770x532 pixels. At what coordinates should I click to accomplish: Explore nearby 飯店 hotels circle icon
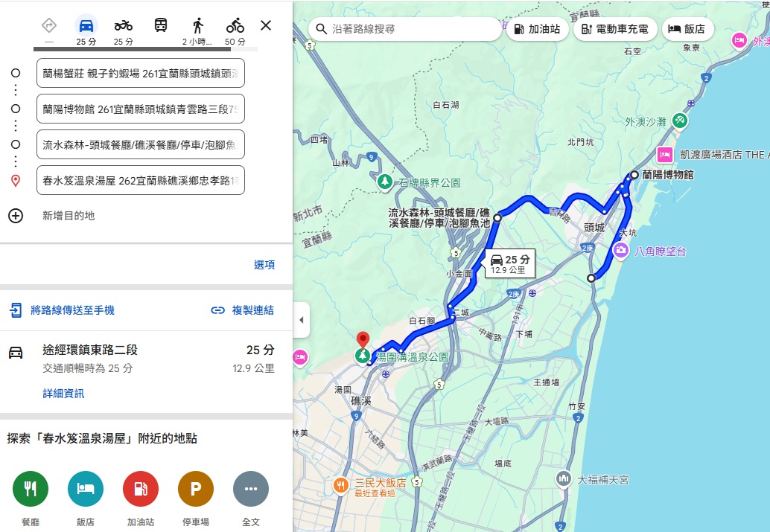(x=86, y=489)
